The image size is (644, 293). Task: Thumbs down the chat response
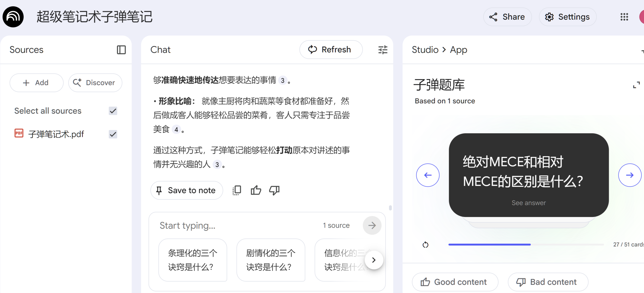(274, 190)
